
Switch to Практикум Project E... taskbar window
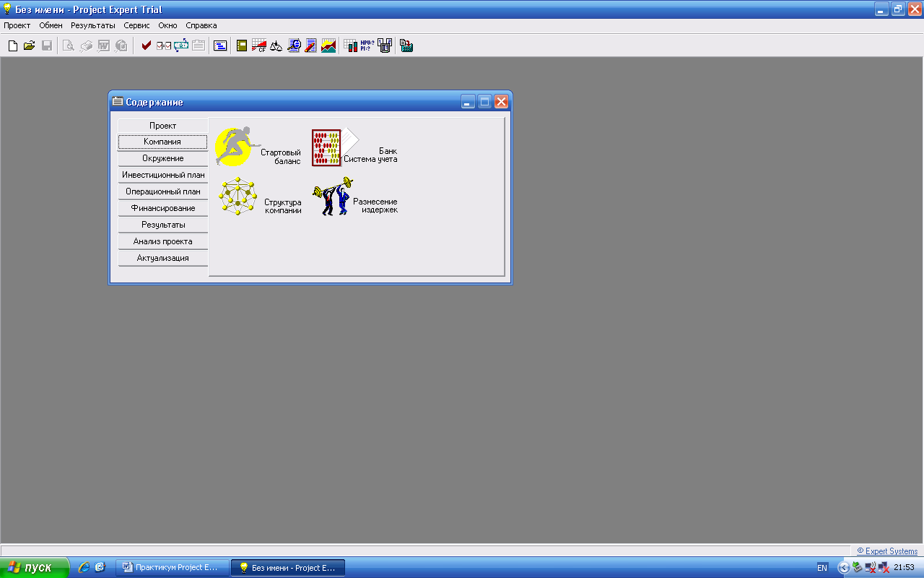pyautogui.click(x=173, y=567)
